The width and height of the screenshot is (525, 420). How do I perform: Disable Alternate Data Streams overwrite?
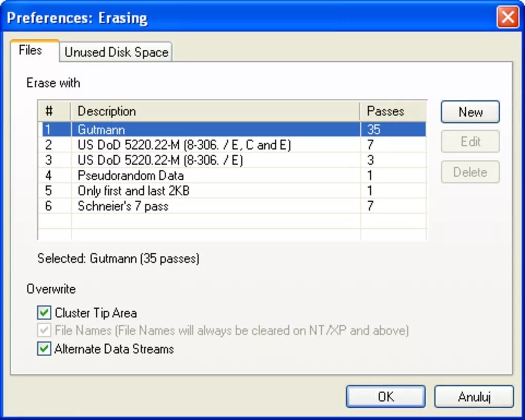tap(45, 349)
